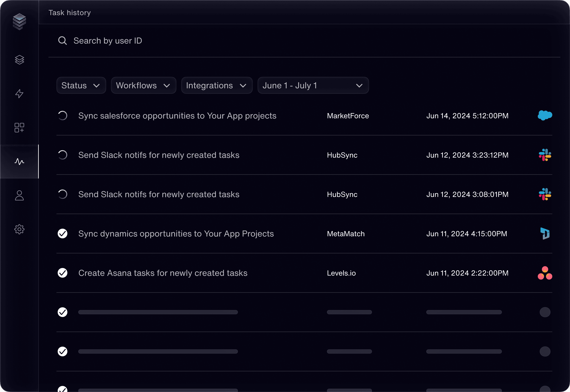Click the Dynamics icon on MetaMatch row
The height and width of the screenshot is (392, 570).
point(545,234)
